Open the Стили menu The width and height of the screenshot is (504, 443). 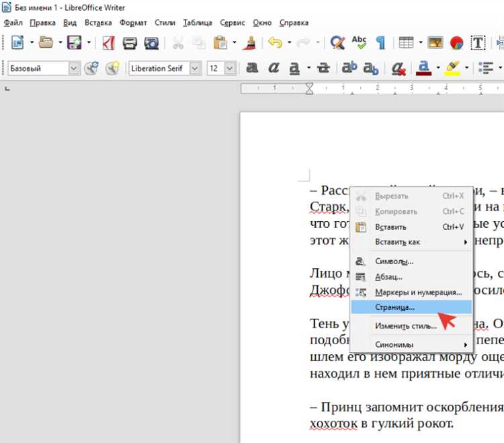165,23
